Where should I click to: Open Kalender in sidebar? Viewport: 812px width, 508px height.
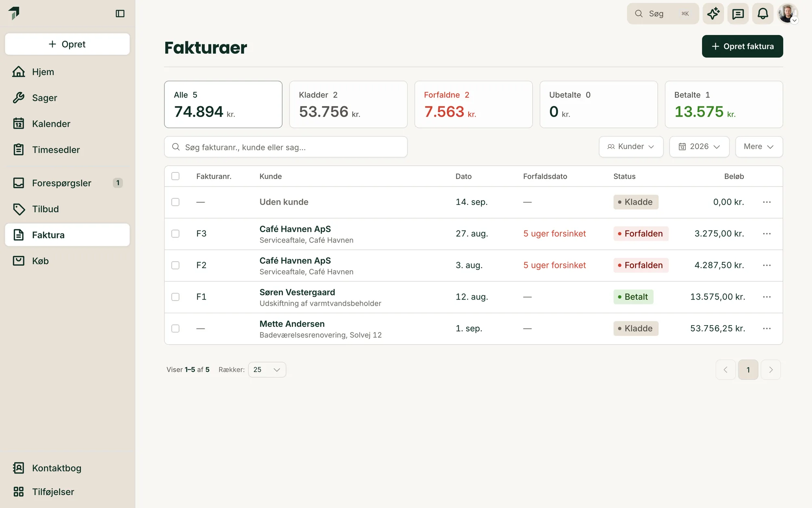coord(67,124)
